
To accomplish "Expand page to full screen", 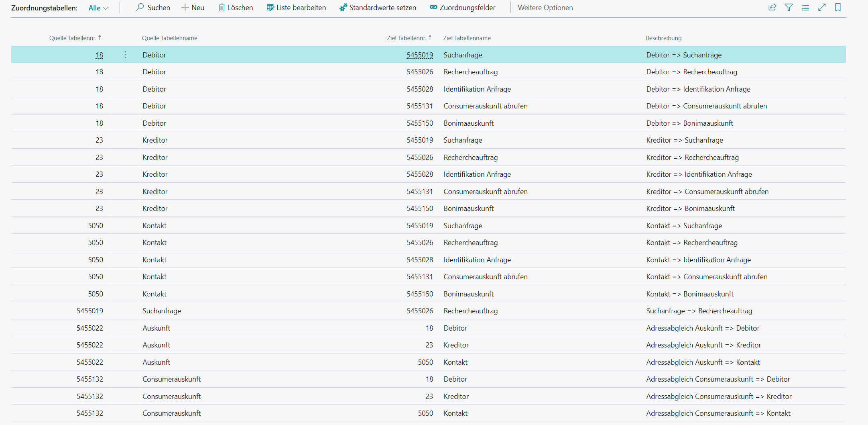I will [821, 8].
